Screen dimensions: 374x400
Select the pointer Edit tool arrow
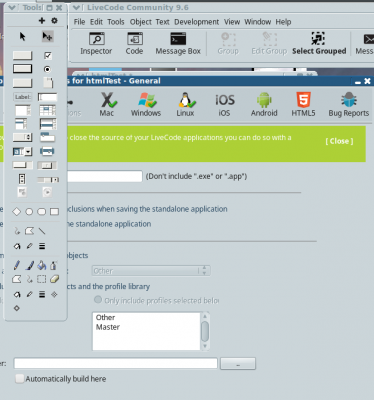pyautogui.click(x=22, y=36)
